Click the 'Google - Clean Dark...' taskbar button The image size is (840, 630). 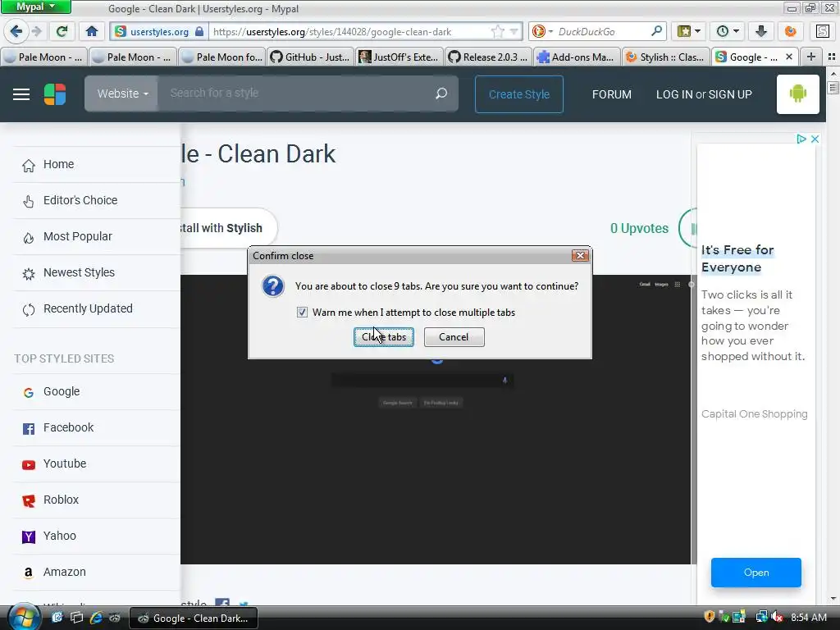click(194, 619)
